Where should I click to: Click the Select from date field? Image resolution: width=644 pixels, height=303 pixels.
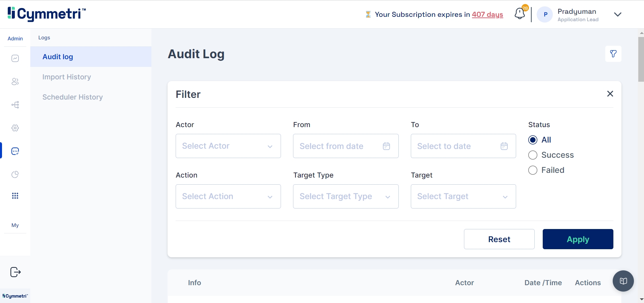point(346,146)
